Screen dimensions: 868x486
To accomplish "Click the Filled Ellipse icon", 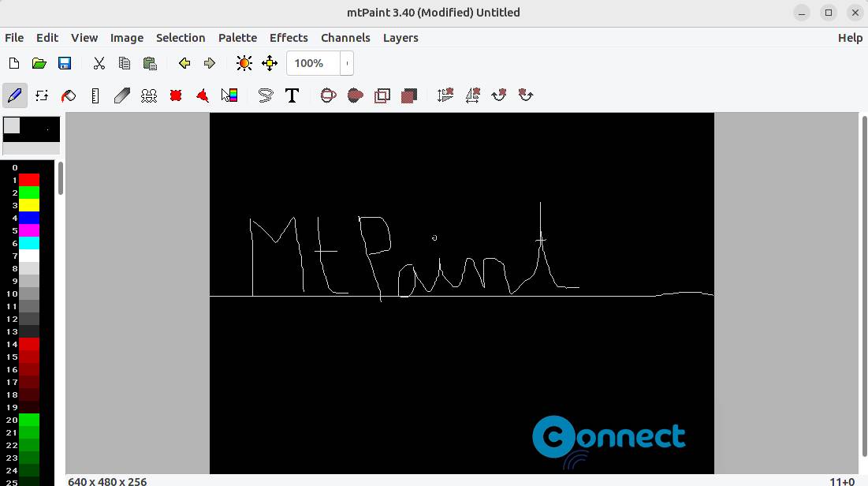I will pyautogui.click(x=356, y=95).
